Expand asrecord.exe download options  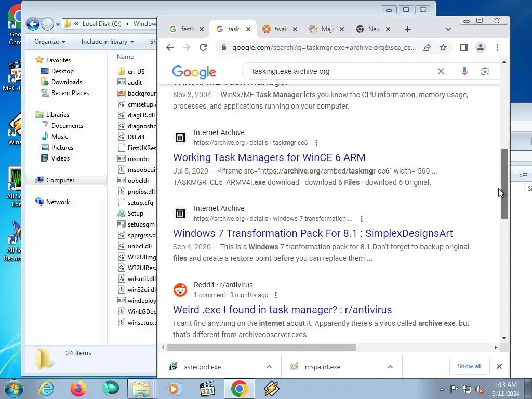pyautogui.click(x=269, y=367)
